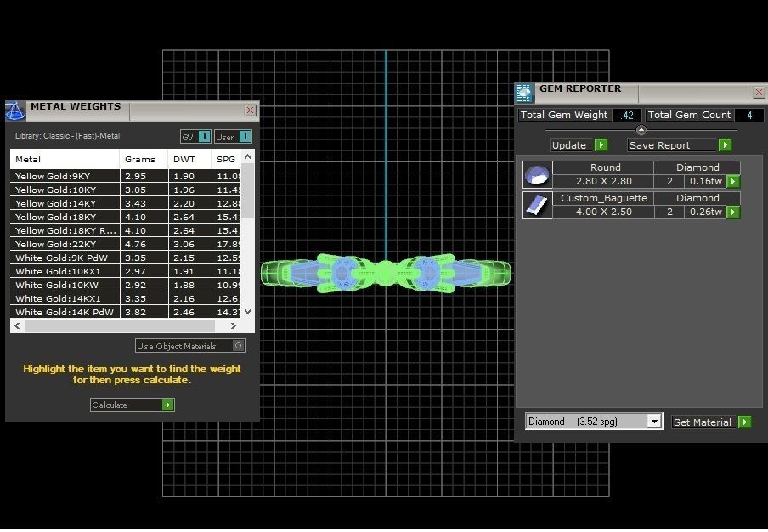The image size is (768, 532).
Task: Click green arrow next to 0.16tw
Action: pyautogui.click(x=732, y=182)
